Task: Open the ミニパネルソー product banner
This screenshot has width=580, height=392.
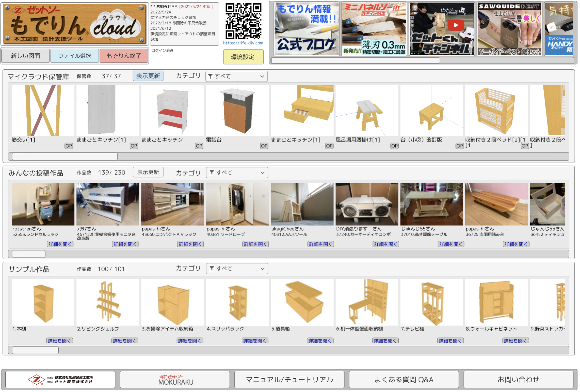Action: (x=374, y=28)
